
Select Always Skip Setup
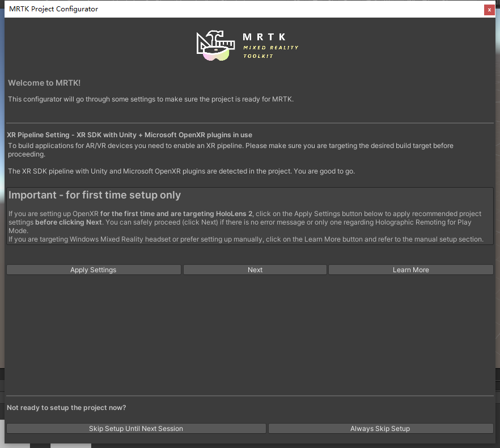pos(381,429)
